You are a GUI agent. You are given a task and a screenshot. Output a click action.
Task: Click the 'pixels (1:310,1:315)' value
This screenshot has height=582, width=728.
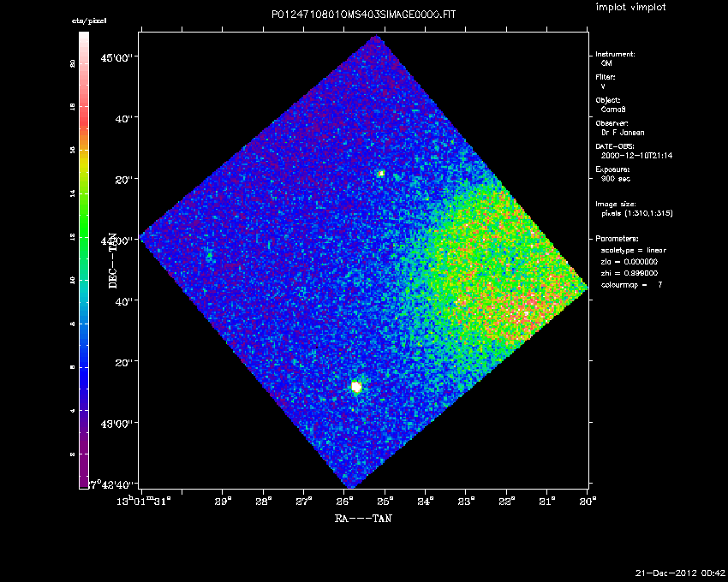pyautogui.click(x=637, y=213)
